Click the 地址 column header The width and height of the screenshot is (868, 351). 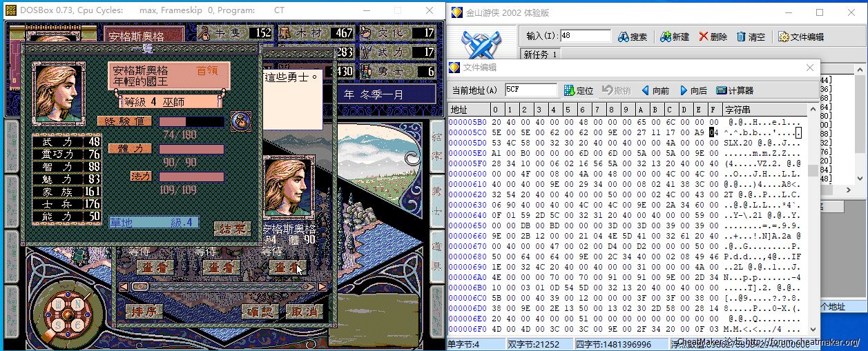(x=469, y=110)
